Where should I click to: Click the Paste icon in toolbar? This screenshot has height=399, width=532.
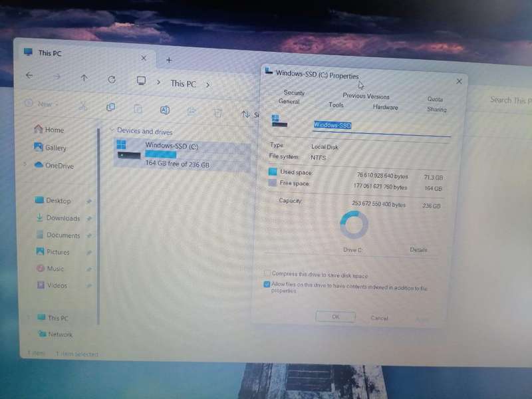coord(138,108)
